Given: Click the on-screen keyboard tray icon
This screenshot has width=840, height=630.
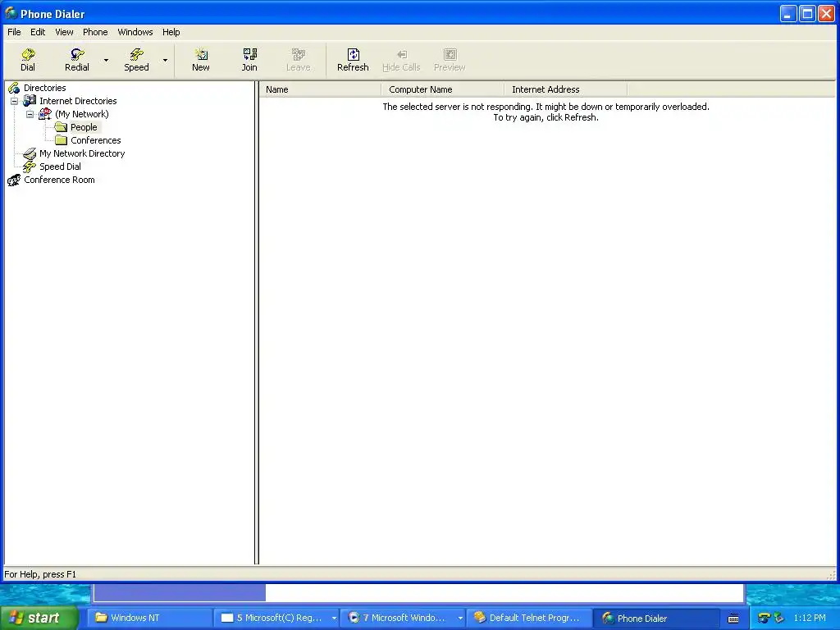Looking at the screenshot, I should pos(733,619).
